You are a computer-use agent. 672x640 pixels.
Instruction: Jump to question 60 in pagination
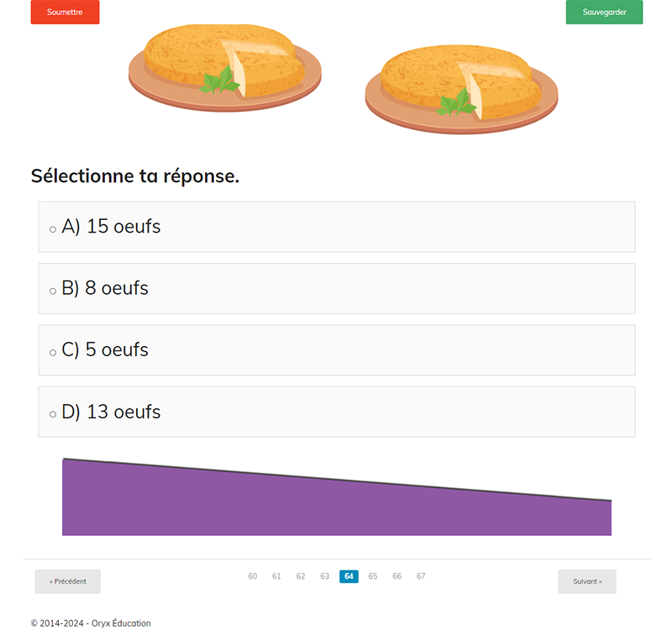point(253,576)
